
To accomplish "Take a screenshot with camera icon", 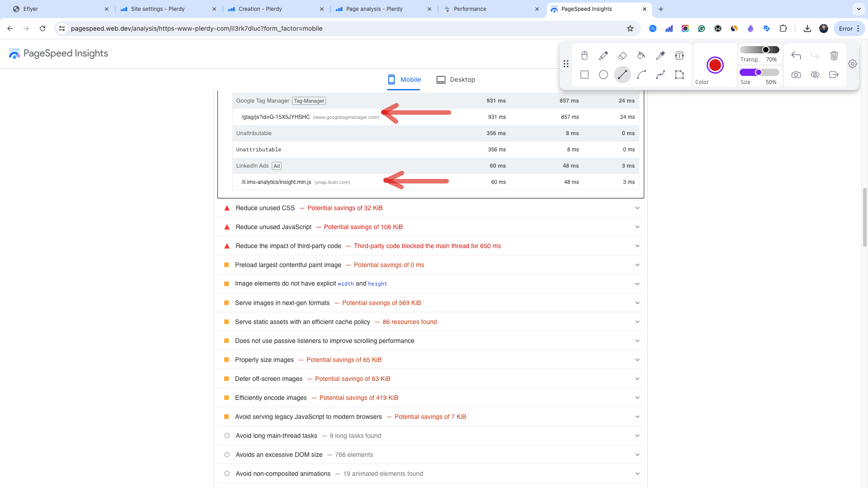I will click(796, 75).
